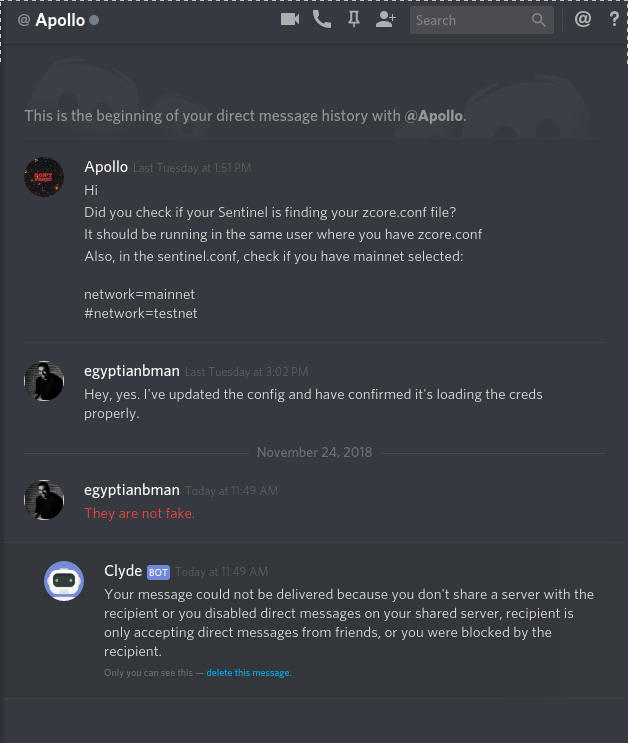Click inside the Search field
628x743 pixels.
[x=482, y=20]
